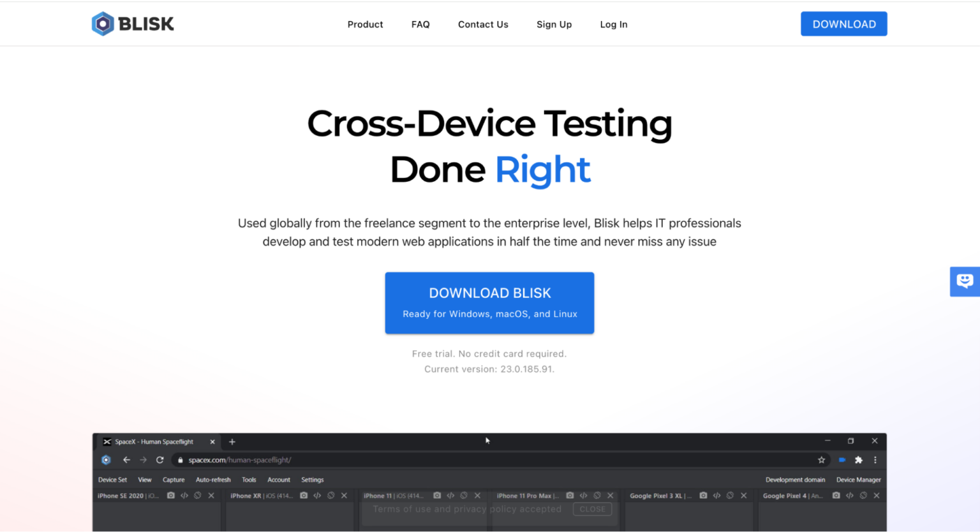The height and width of the screenshot is (532, 980).
Task: Open the Settings menu in Blisk
Action: [312, 480]
